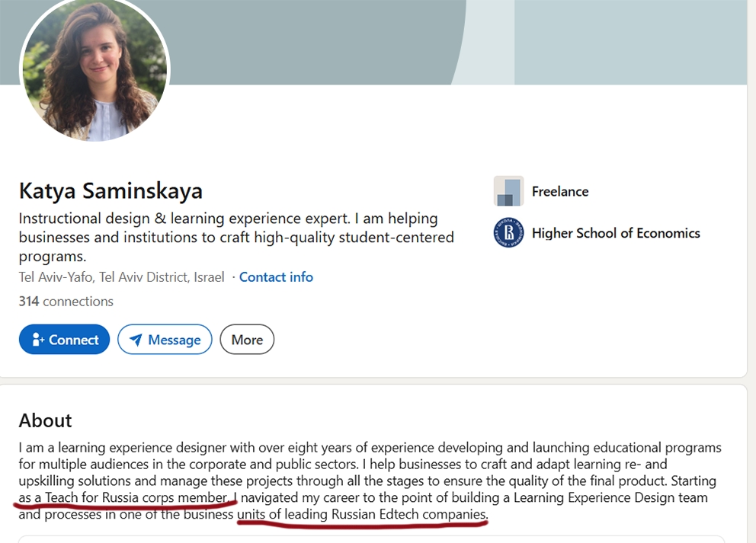The width and height of the screenshot is (756, 543).
Task: Click the Connect button
Action: 64,339
